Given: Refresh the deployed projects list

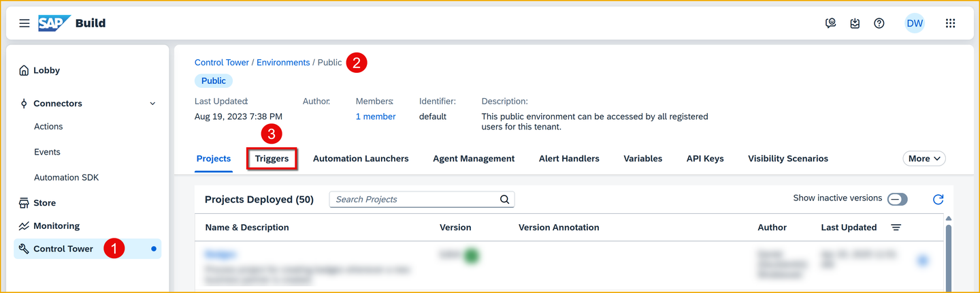Looking at the screenshot, I should [x=938, y=199].
